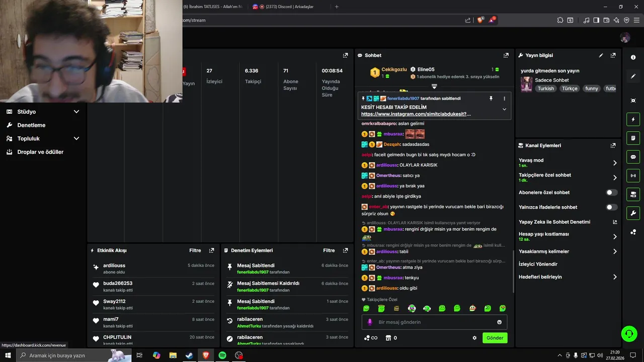
Task: Expand the Yavaş mod setting
Action: tap(615, 163)
